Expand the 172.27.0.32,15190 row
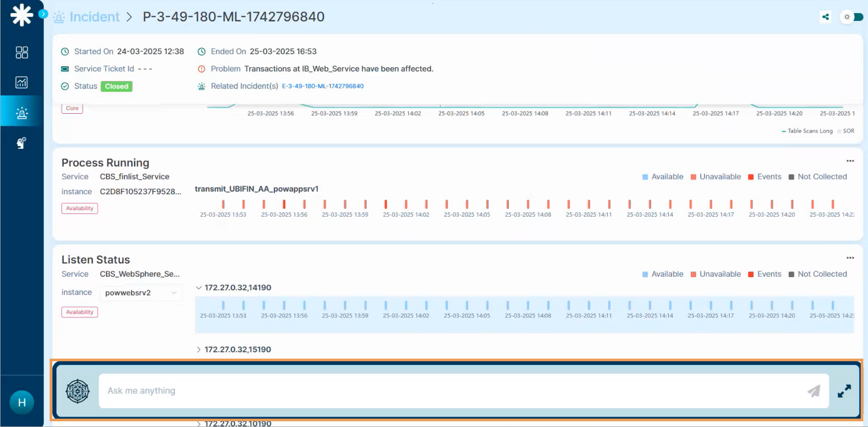The height and width of the screenshot is (427, 868). (x=199, y=350)
